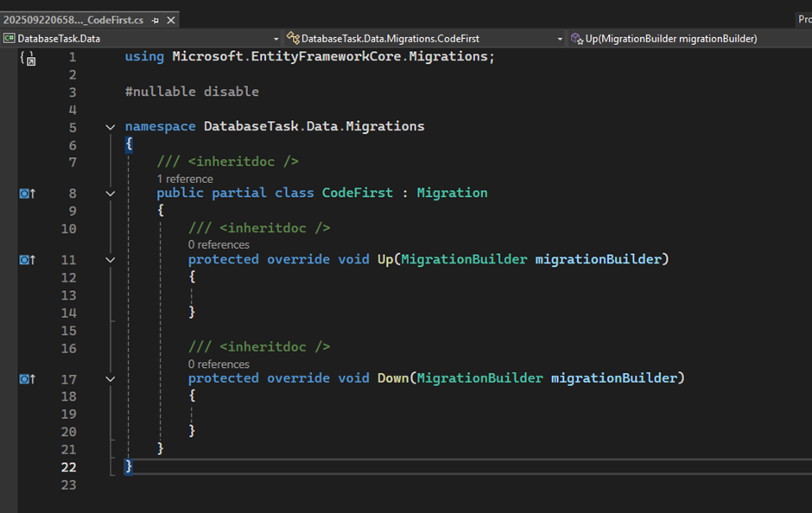Screen dimensions: 812x513
Task: Collapse the namespace DatabaseTask.Data.Migrations block
Action: pos(110,127)
